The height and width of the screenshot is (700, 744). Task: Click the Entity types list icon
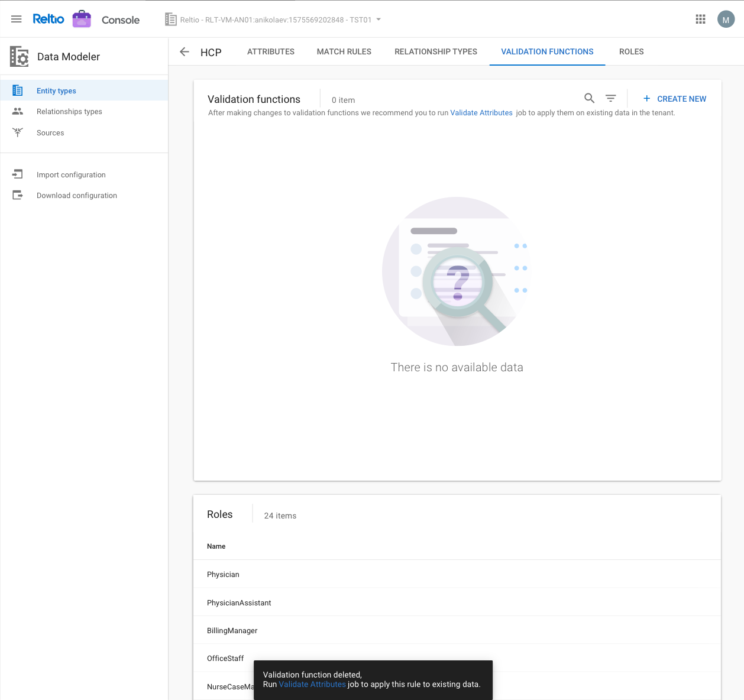coord(18,90)
